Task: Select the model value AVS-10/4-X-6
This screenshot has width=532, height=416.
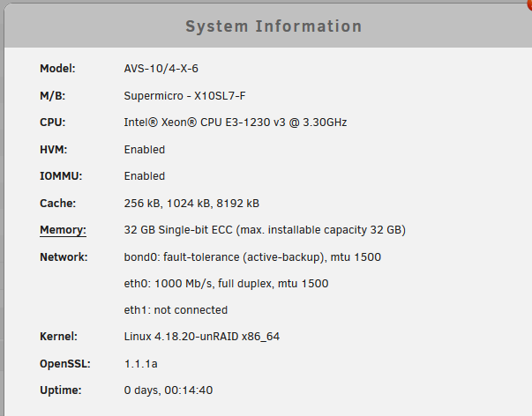Action: (x=161, y=69)
